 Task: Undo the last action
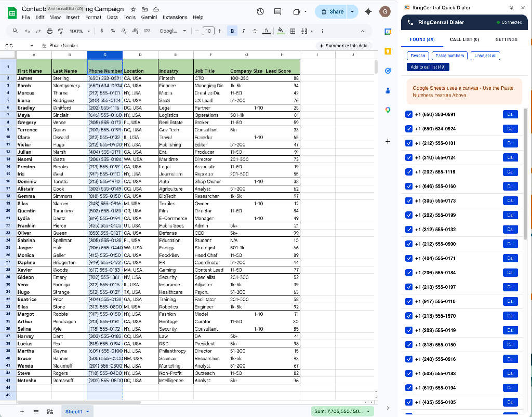[27, 31]
